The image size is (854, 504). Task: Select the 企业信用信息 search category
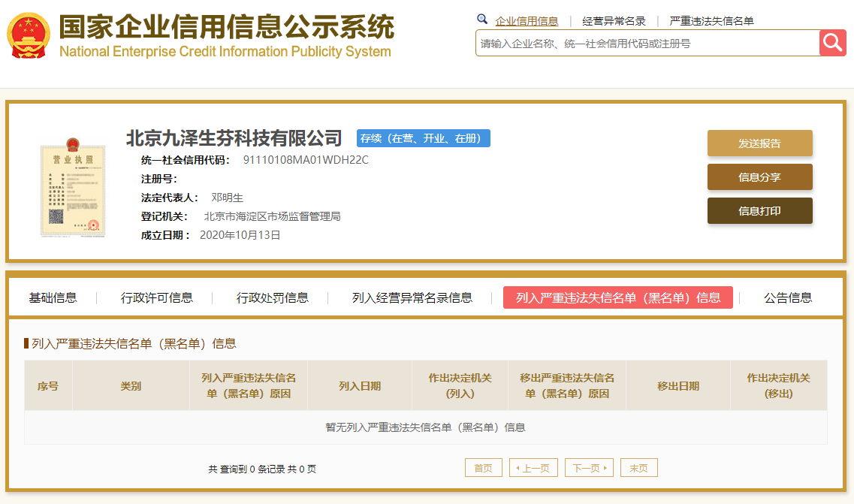[x=527, y=21]
